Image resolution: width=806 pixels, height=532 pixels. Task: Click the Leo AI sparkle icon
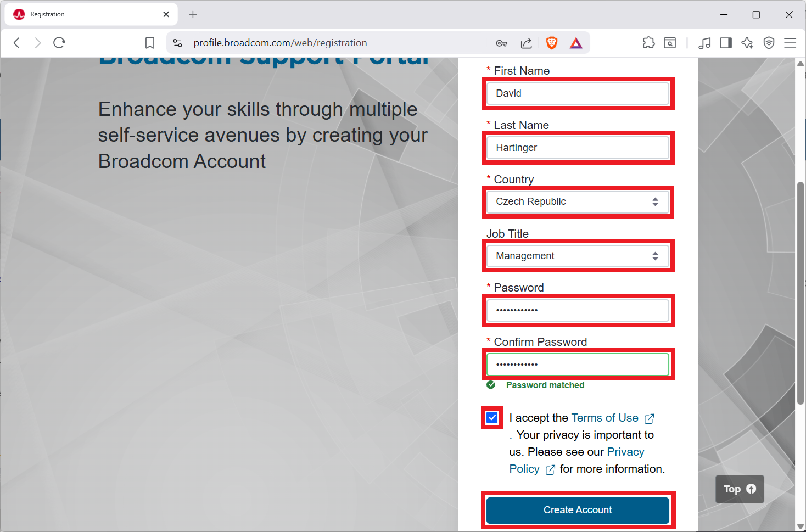coord(747,42)
